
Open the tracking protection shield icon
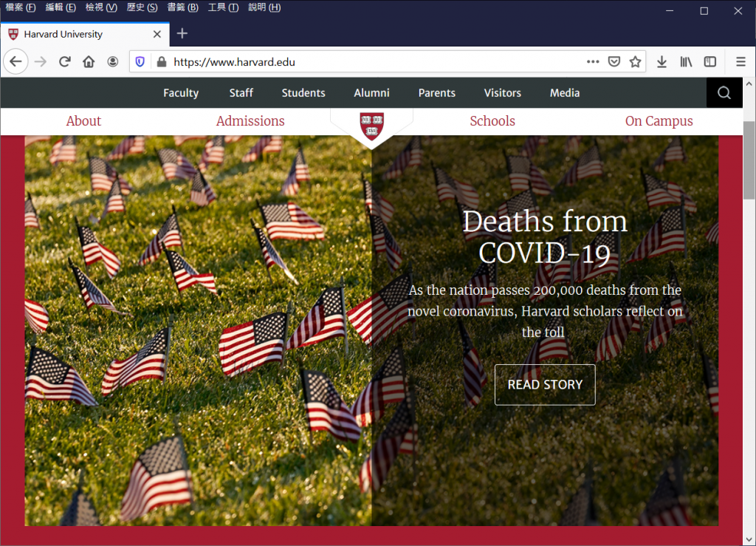(x=140, y=62)
